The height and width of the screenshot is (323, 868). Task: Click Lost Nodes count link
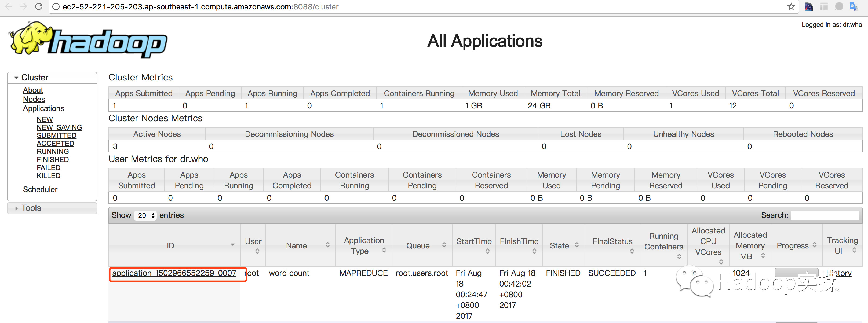pos(544,146)
